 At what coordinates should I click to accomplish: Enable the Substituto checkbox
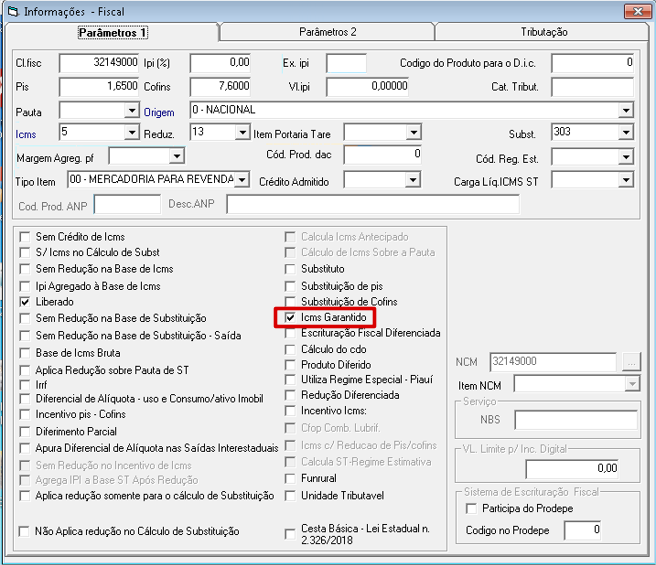click(x=290, y=269)
